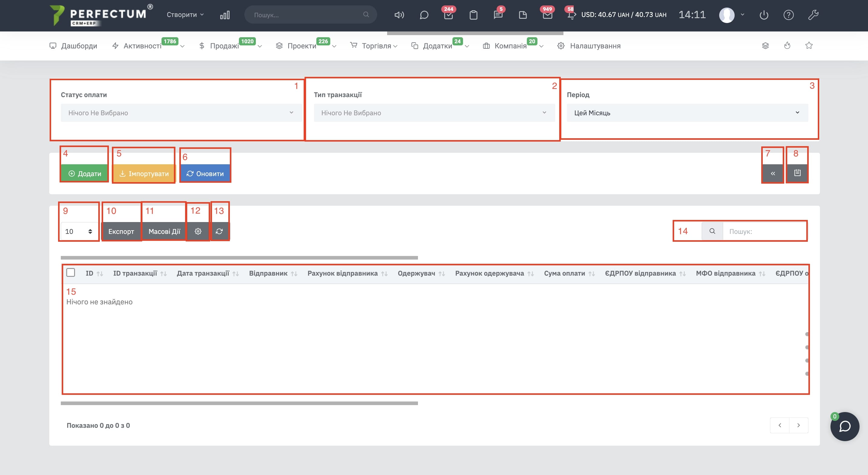Open the mail icon with 949 badge
Image resolution: width=868 pixels, height=475 pixels.
(x=547, y=15)
